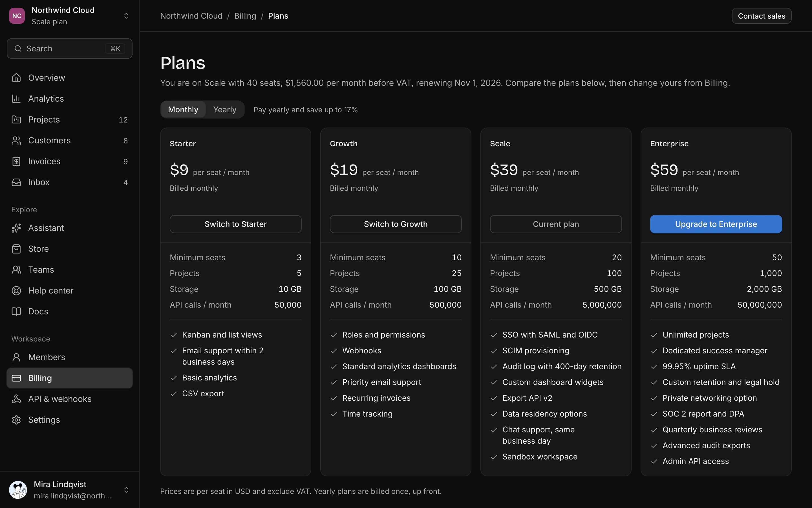Click the Plans breadcrumb item
The width and height of the screenshot is (812, 508).
tap(278, 16)
